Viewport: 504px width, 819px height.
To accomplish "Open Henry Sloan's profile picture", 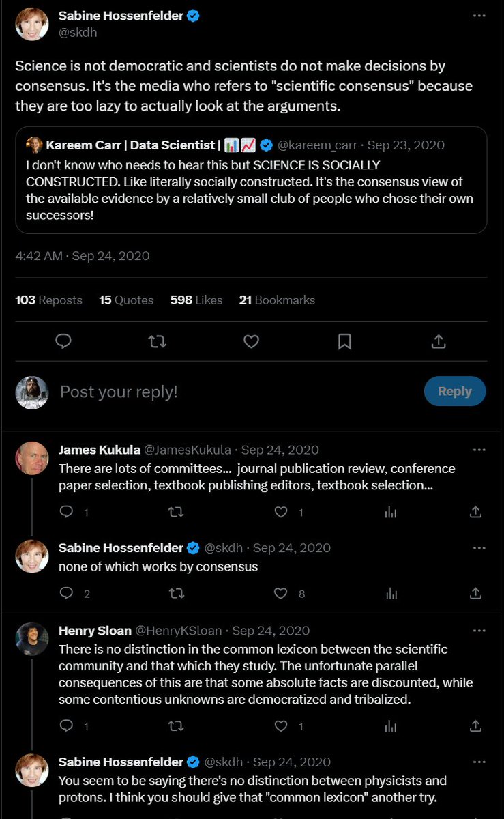I will [x=32, y=639].
